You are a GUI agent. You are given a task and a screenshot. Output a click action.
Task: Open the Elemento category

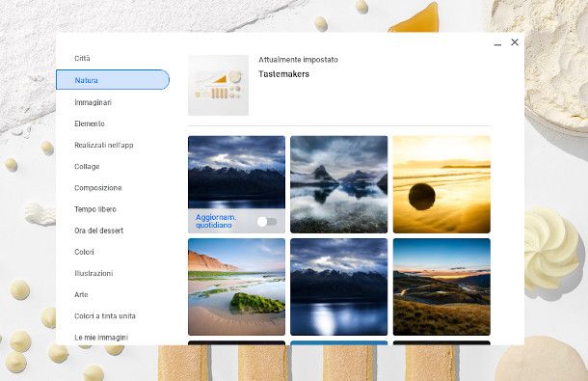click(90, 123)
